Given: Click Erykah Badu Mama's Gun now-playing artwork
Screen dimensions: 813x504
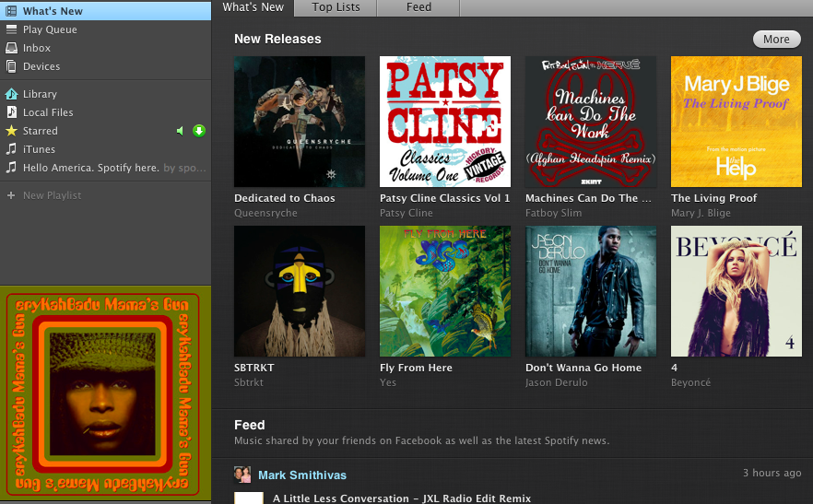Looking at the screenshot, I should [105, 394].
